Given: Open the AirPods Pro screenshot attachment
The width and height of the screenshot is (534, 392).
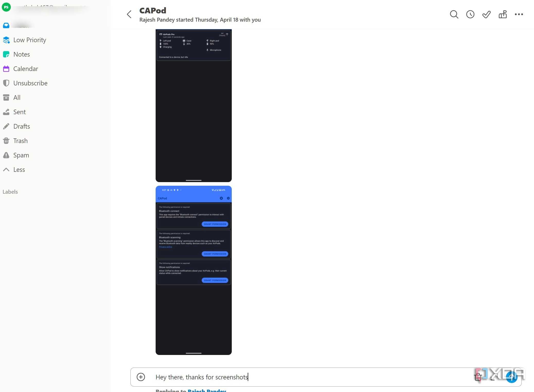Looking at the screenshot, I should 193,105.
